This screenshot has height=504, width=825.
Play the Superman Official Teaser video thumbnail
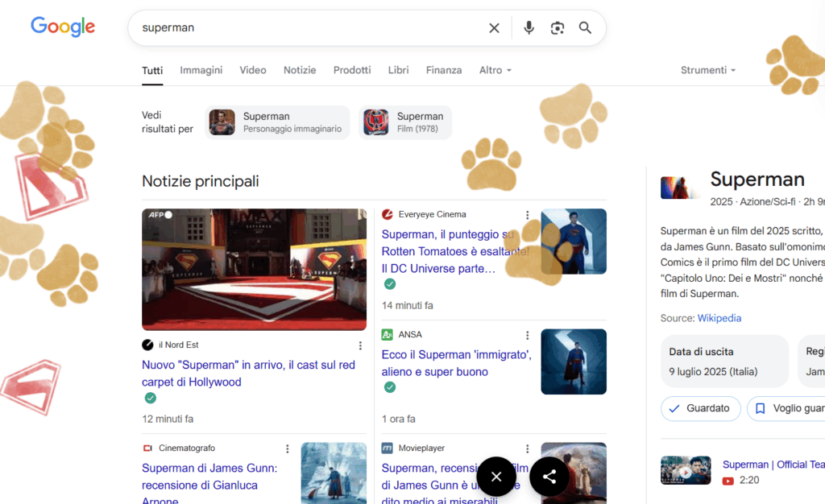(x=686, y=470)
